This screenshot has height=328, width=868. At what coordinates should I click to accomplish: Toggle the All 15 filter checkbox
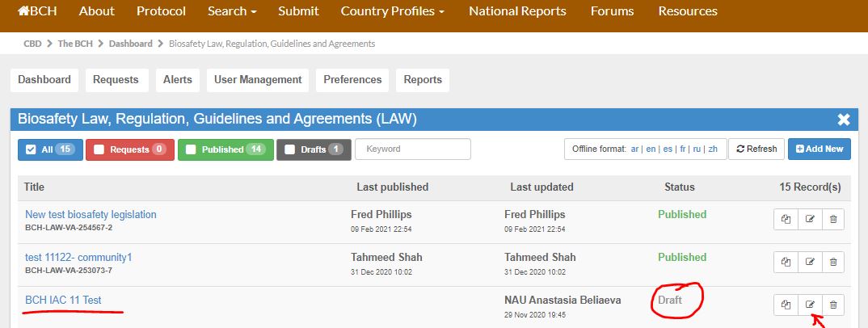31,149
